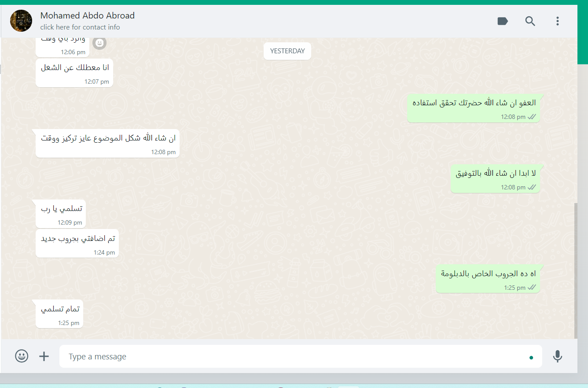This screenshot has width=588, height=388.
Task: Click the received message sent at 1:24 pm
Action: point(77,243)
